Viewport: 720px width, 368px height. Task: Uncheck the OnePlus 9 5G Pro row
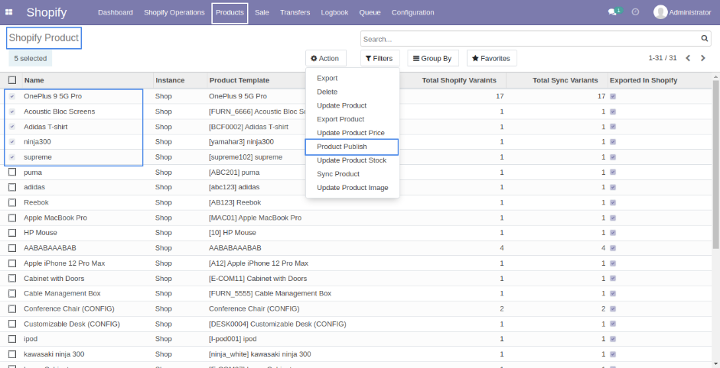(12, 96)
